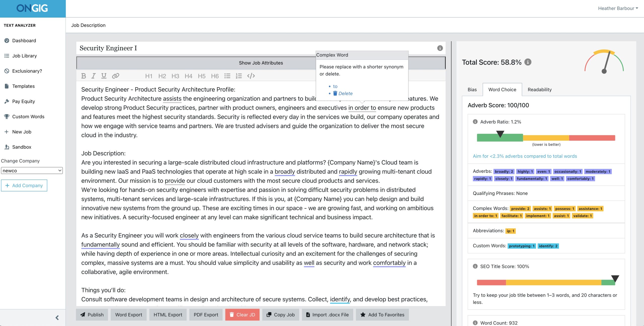Insert a numbered list

(238, 76)
